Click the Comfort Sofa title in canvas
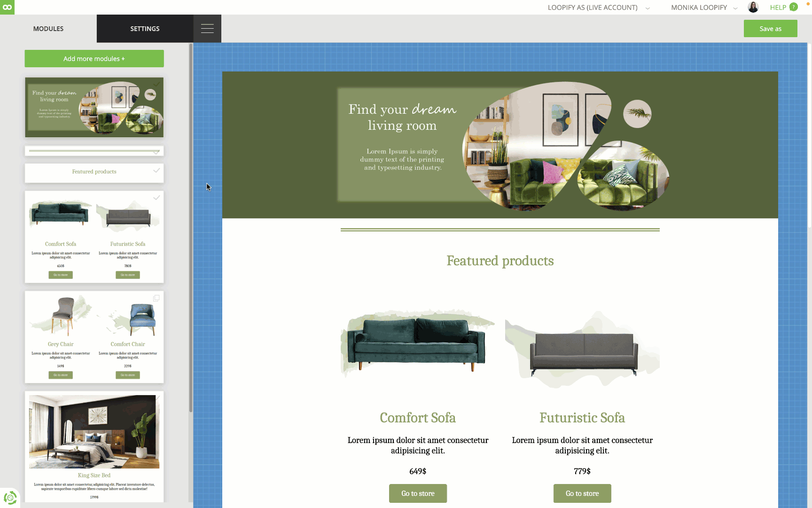This screenshot has width=812, height=508. pyautogui.click(x=418, y=418)
